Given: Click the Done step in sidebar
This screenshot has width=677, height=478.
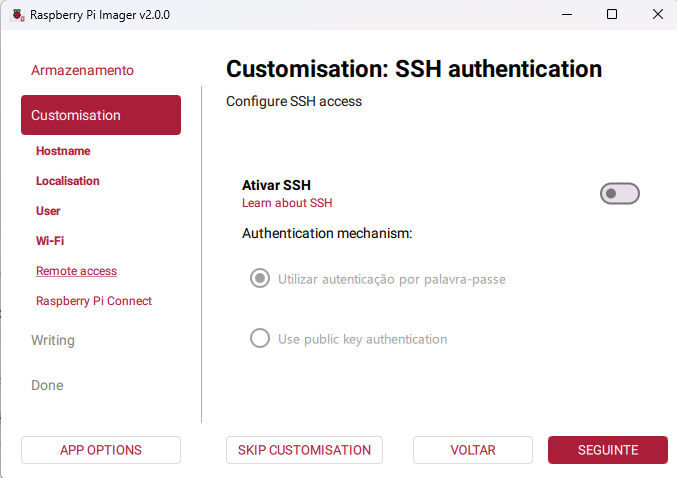Looking at the screenshot, I should click(47, 385).
